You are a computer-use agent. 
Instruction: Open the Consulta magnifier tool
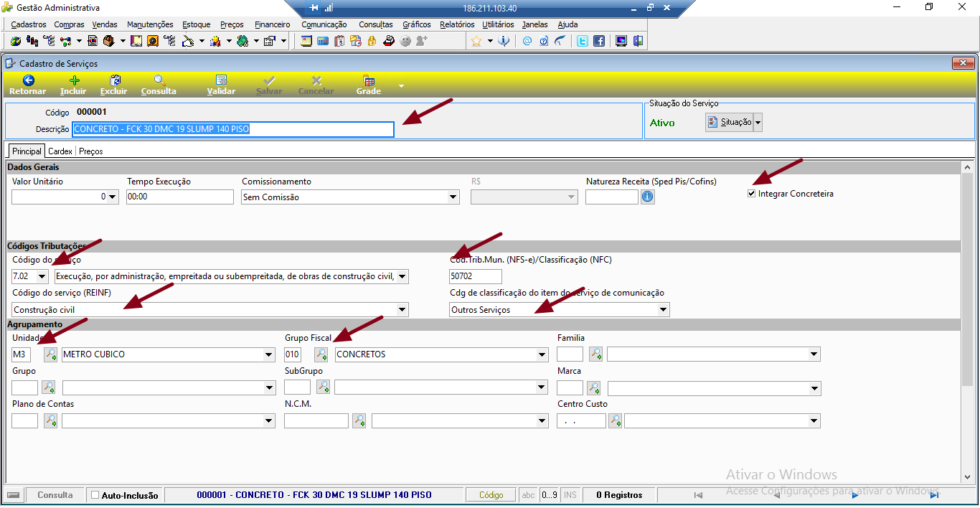[x=159, y=80]
